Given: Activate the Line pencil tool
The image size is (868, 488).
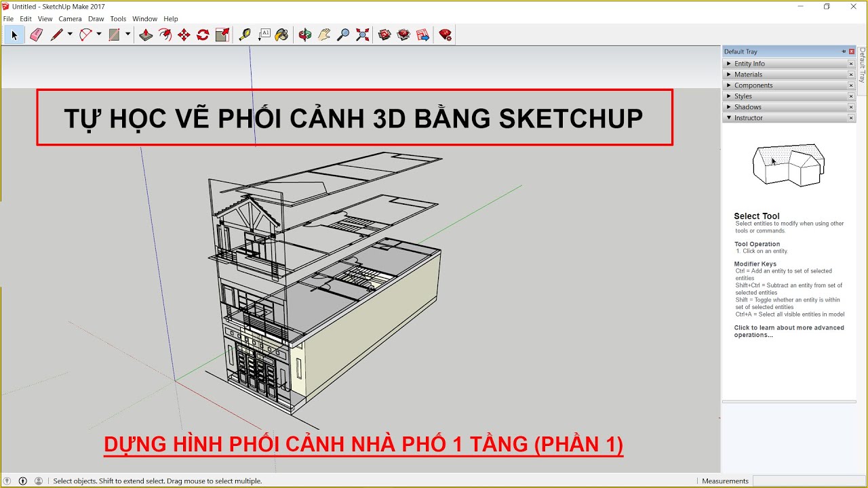Looking at the screenshot, I should 56,35.
